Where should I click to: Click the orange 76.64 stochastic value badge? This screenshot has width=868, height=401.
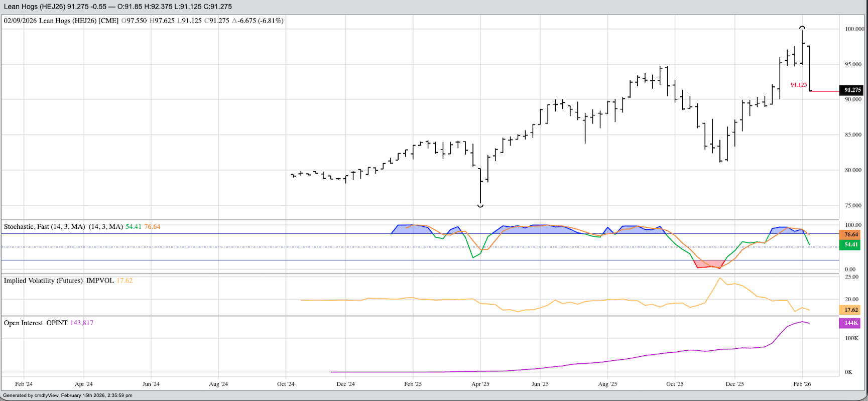pyautogui.click(x=851, y=234)
